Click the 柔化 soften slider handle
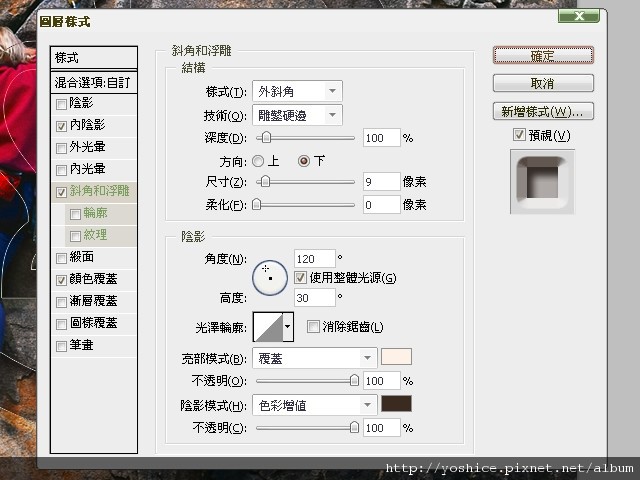The height and width of the screenshot is (480, 640). click(257, 204)
